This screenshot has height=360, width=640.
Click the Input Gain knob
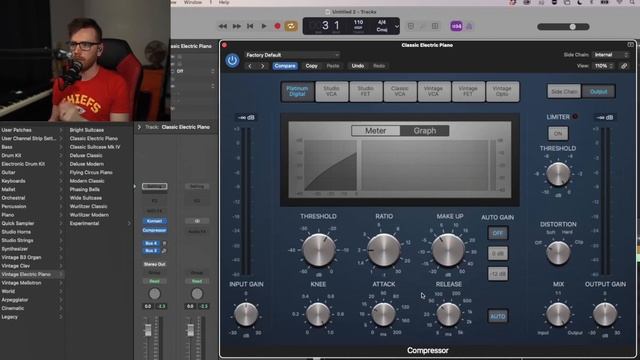click(x=246, y=314)
